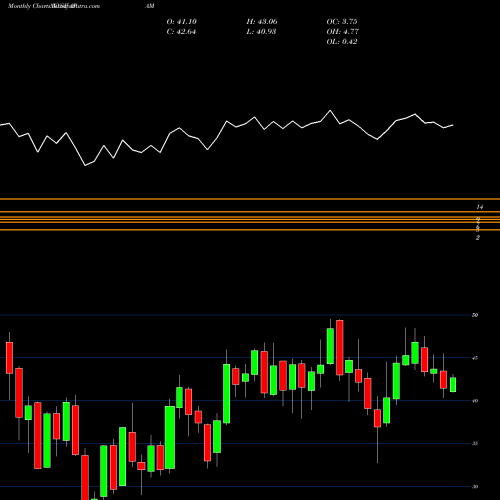Click the OC: 3.75 reading

342,22
